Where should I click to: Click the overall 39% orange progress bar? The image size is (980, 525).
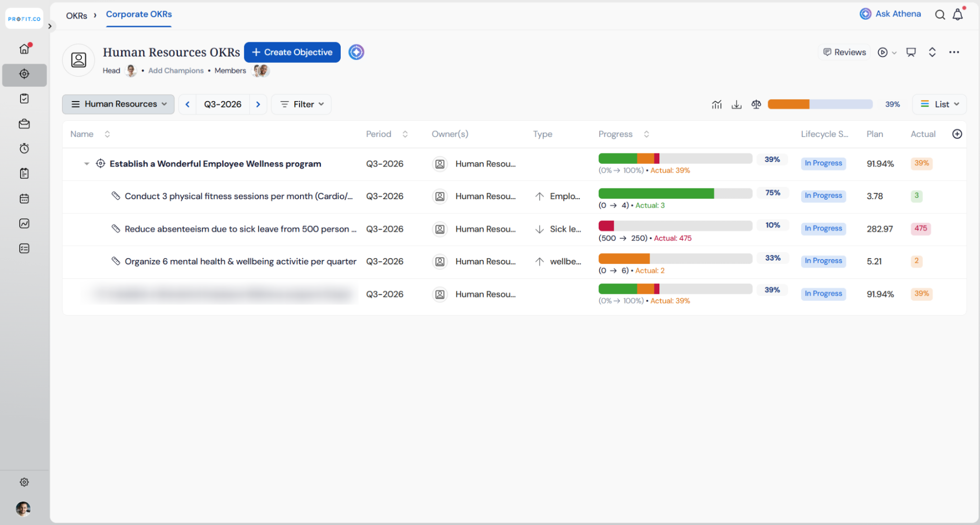[820, 104]
